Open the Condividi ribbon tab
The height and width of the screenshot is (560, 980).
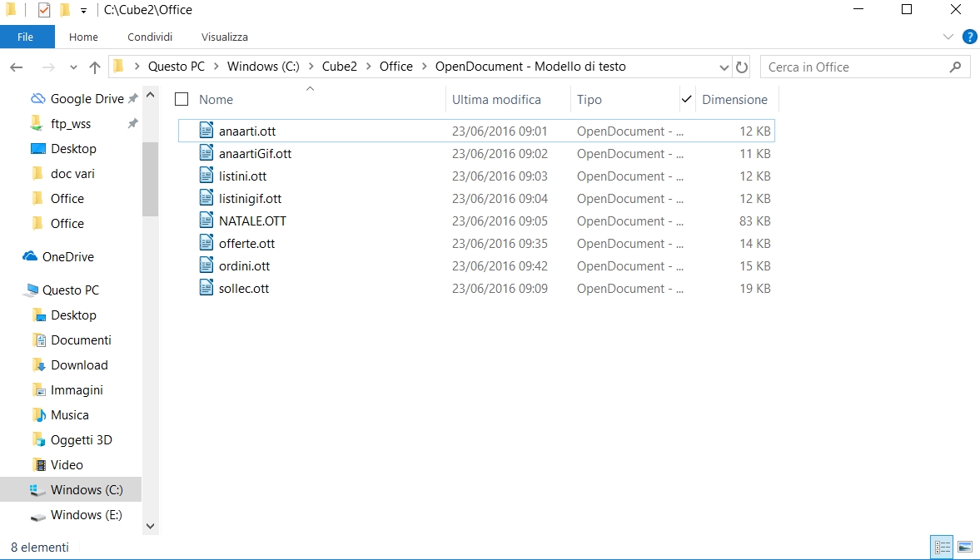coord(150,37)
